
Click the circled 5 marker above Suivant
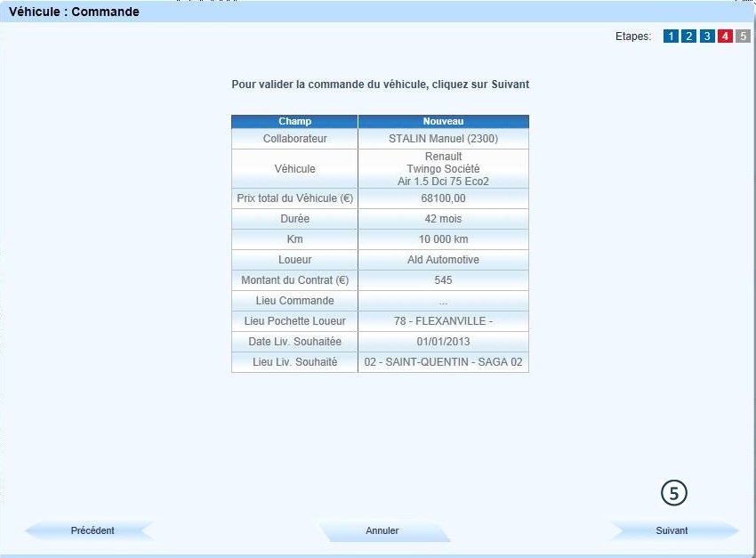coord(674,493)
